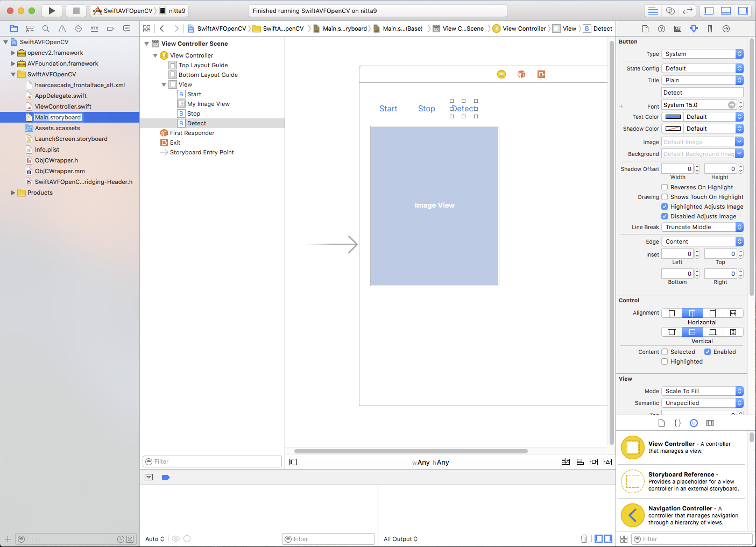Select My Image View in outline
Image resolution: width=756 pixels, height=547 pixels.
click(208, 104)
